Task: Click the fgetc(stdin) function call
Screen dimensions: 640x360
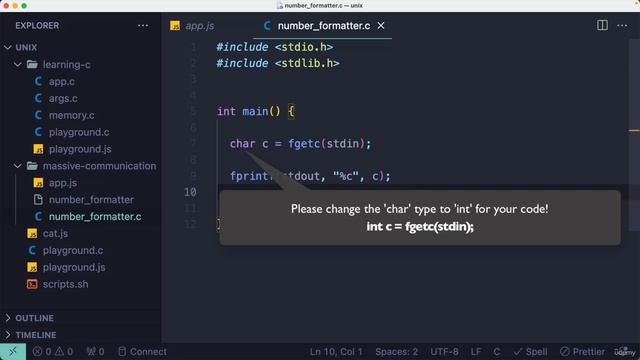Action: tap(327, 144)
